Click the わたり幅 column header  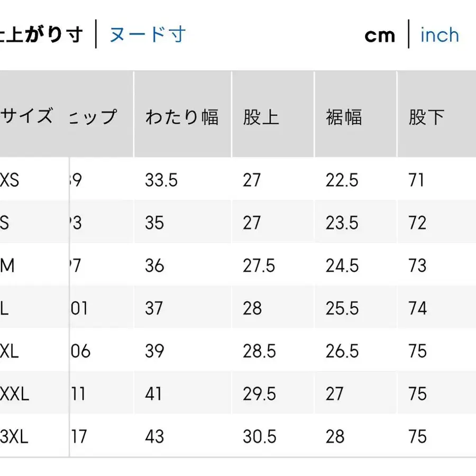(182, 117)
